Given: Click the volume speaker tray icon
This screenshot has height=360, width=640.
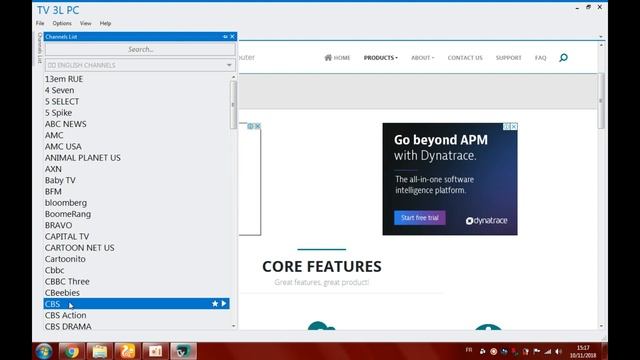Looking at the screenshot, I should click(558, 351).
